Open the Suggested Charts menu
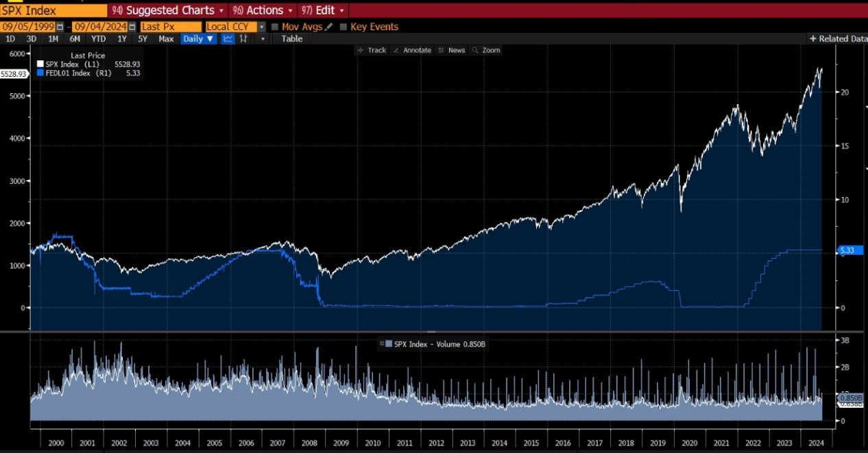Screen dimensions: 868x453 [x=168, y=10]
